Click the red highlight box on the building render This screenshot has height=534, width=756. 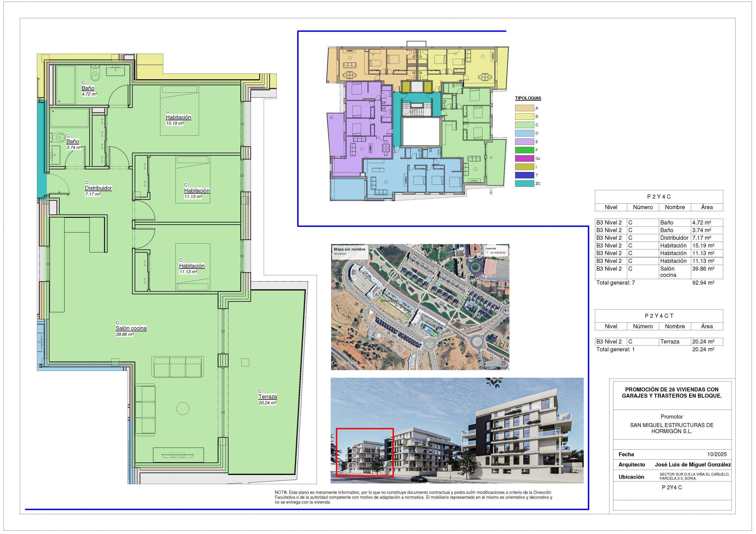coord(364,452)
